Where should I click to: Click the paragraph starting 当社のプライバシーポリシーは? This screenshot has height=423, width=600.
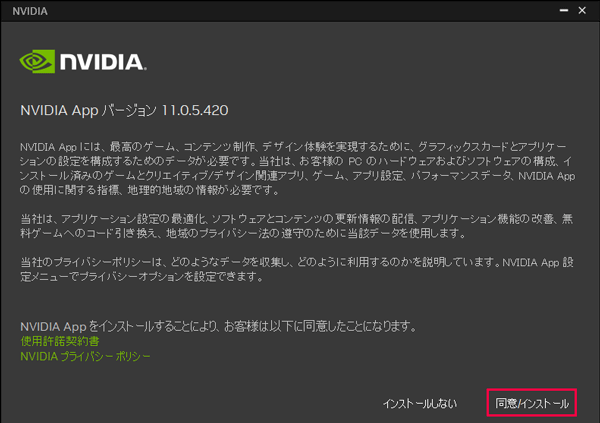coord(297,269)
